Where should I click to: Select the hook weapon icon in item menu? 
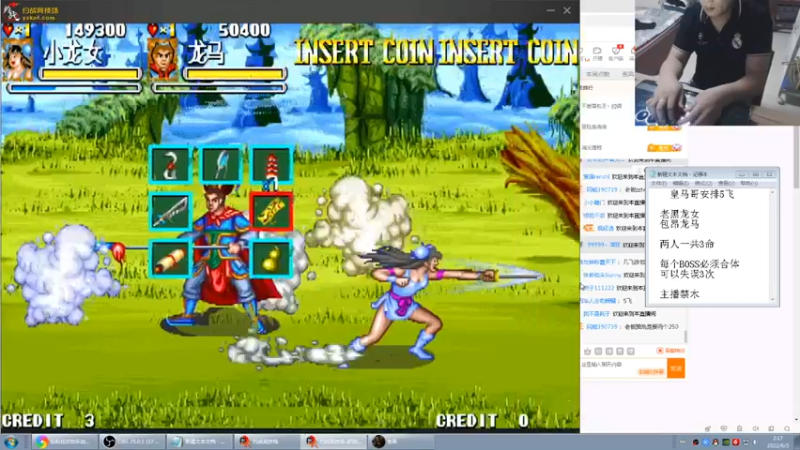170,164
